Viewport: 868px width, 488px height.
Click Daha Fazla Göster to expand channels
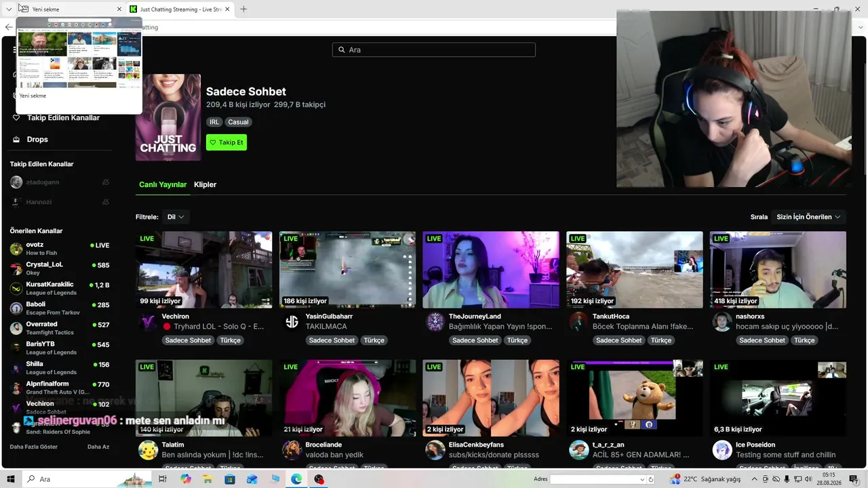click(34, 447)
